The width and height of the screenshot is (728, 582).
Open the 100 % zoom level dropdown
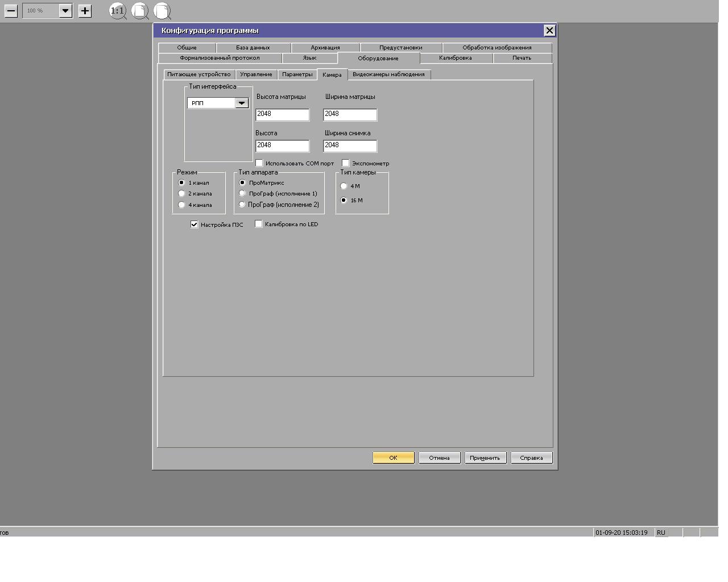65,11
